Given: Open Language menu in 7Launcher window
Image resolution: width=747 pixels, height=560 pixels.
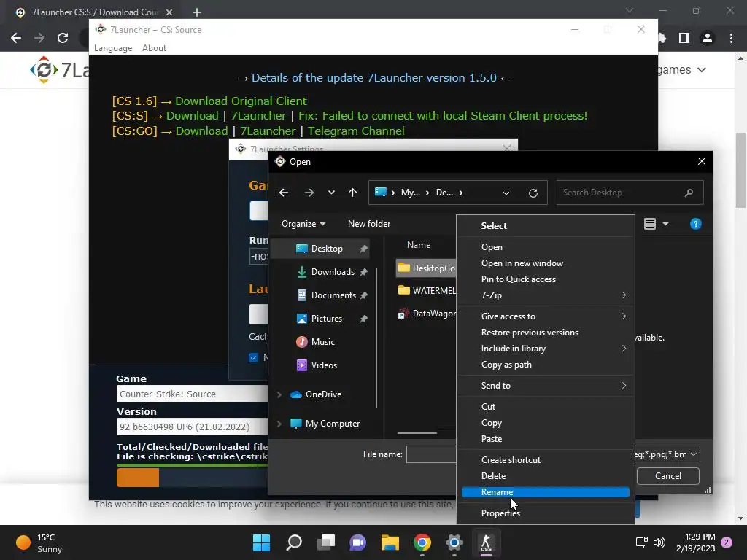Looking at the screenshot, I should [113, 48].
